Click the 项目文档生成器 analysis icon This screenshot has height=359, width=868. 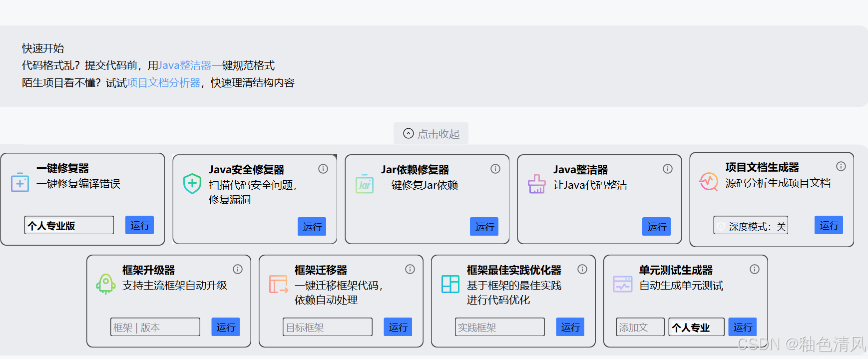pos(709,182)
